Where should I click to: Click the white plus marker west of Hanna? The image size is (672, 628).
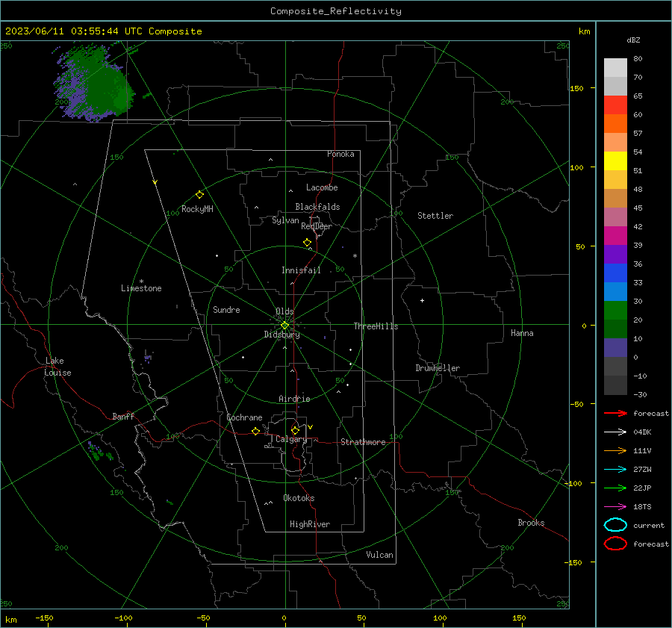click(x=422, y=300)
